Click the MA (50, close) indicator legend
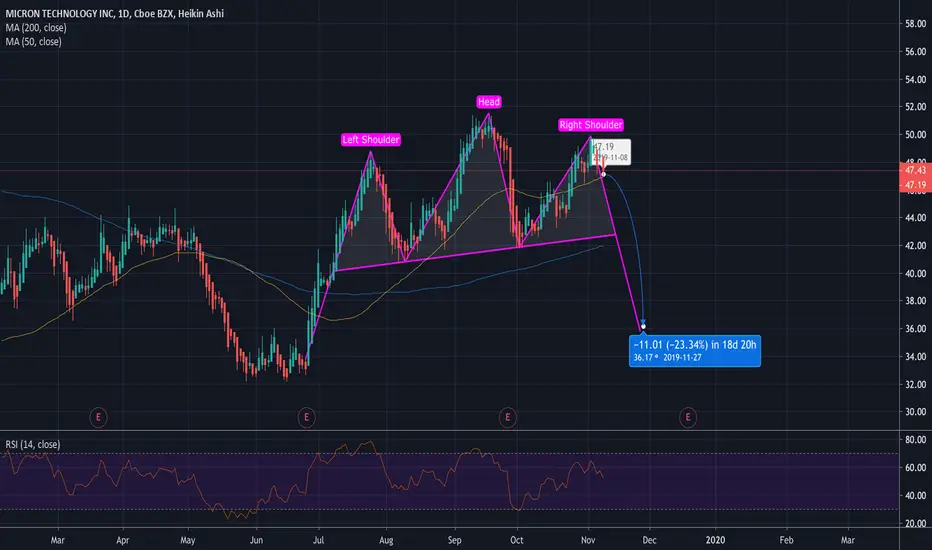The height and width of the screenshot is (550, 932). click(33, 42)
